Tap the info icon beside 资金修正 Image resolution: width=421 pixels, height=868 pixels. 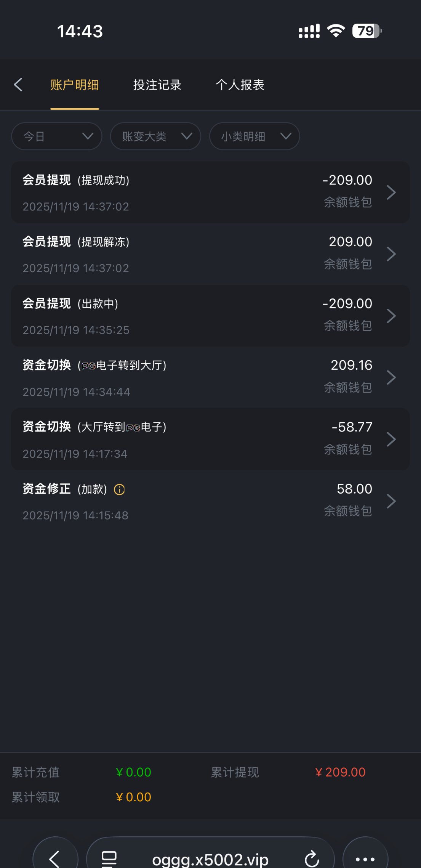119,489
